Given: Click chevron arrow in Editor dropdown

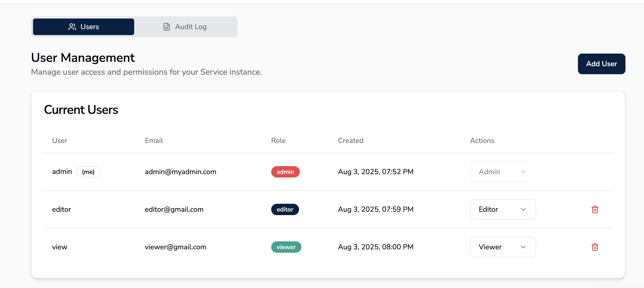Looking at the screenshot, I should click(523, 209).
